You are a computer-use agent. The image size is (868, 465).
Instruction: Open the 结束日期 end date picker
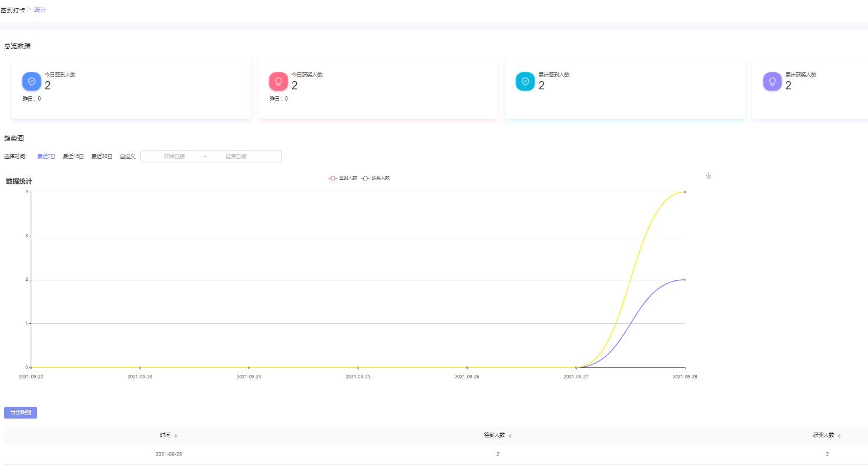[x=236, y=156]
